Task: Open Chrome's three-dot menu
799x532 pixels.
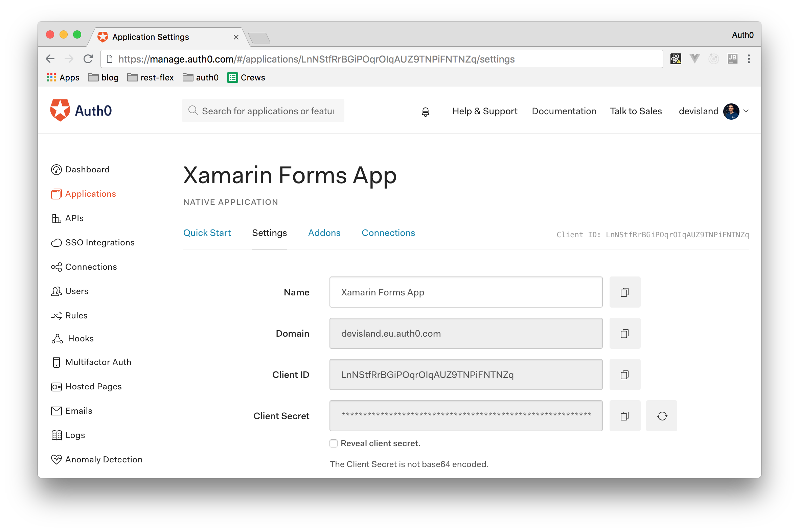Action: (749, 59)
